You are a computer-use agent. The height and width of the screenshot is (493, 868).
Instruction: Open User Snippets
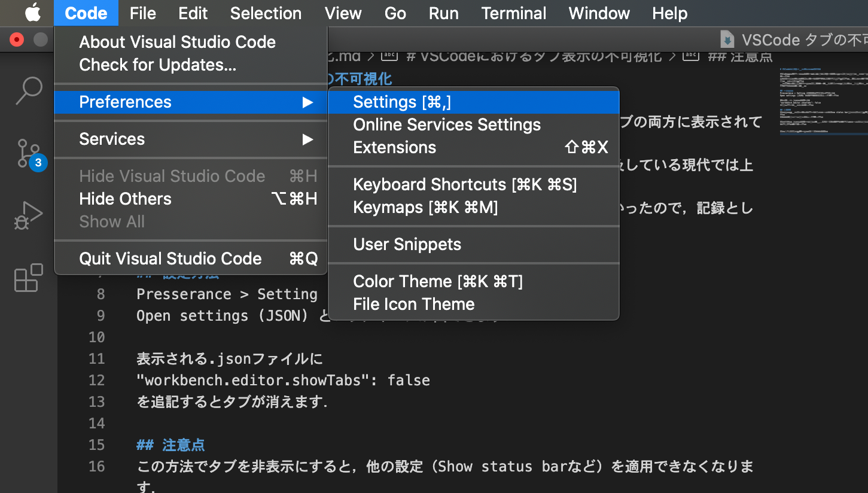[x=474, y=245]
